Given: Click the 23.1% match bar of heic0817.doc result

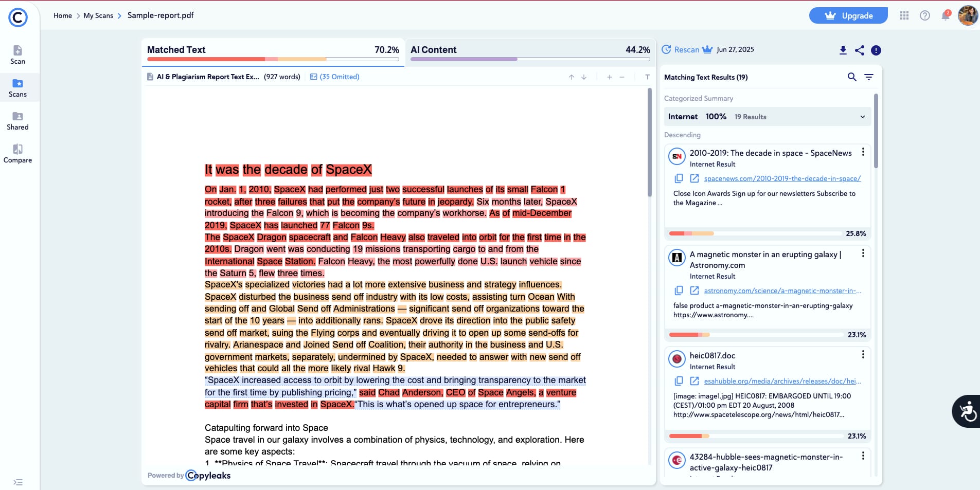Looking at the screenshot, I should 755,436.
